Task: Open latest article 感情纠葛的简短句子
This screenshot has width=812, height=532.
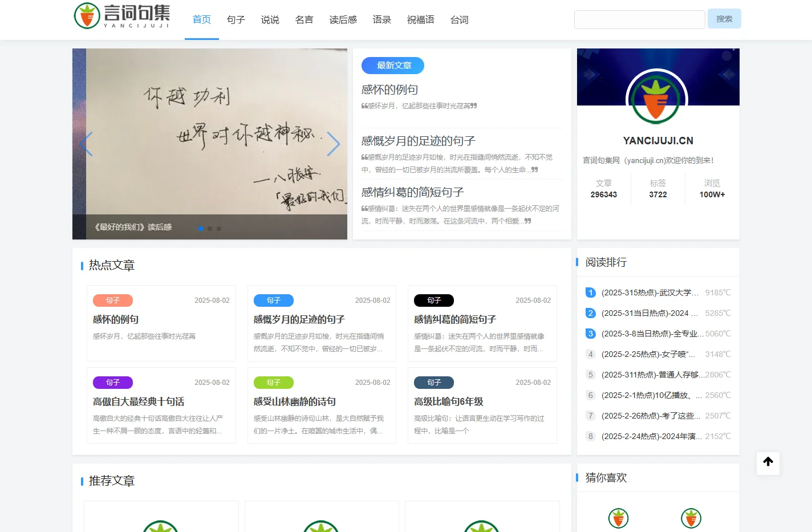Action: tap(413, 192)
